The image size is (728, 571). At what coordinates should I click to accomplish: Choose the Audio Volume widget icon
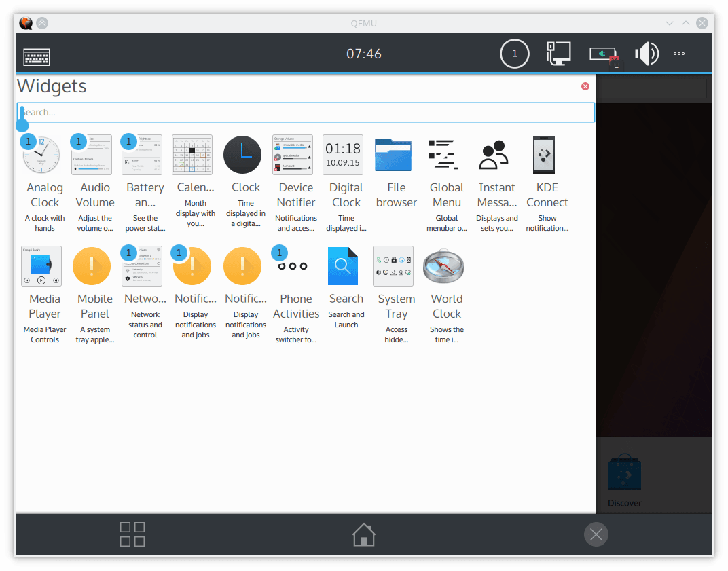(x=92, y=155)
